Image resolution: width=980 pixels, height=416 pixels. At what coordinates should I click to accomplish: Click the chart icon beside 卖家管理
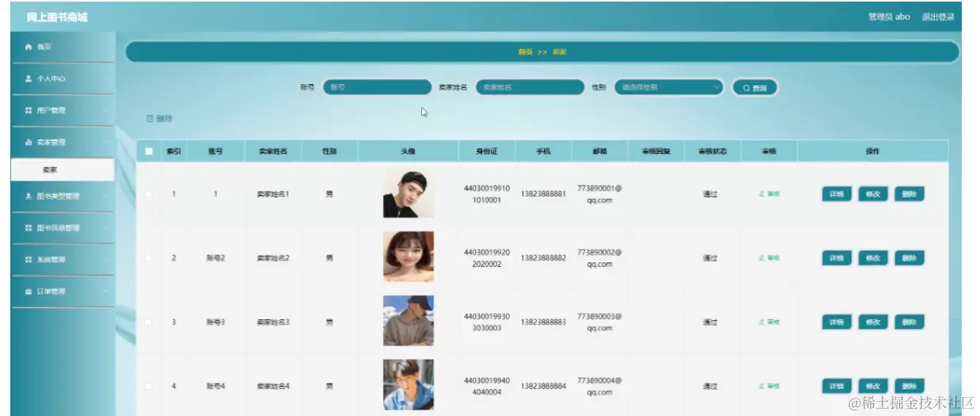point(29,143)
